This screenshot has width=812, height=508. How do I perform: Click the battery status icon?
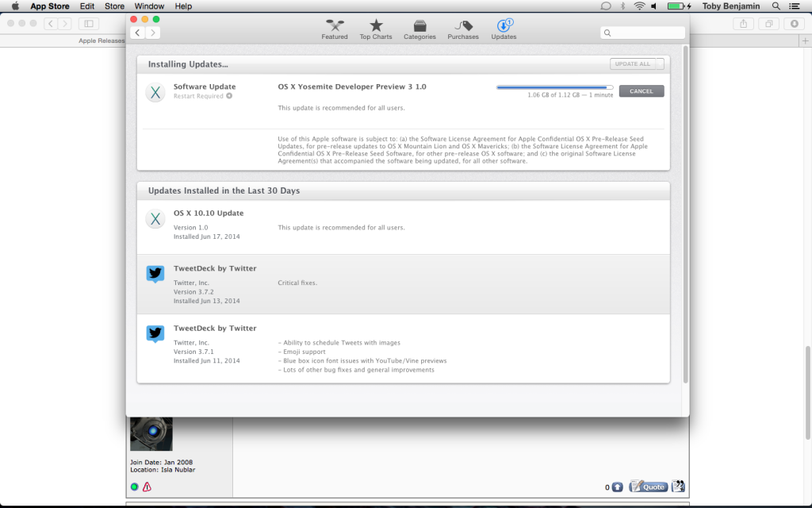point(679,6)
